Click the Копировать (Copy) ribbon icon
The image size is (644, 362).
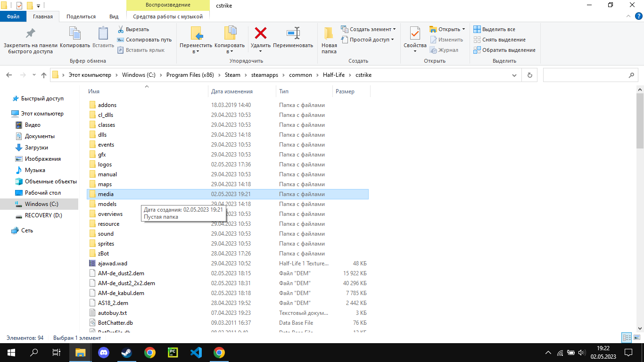coord(75,38)
